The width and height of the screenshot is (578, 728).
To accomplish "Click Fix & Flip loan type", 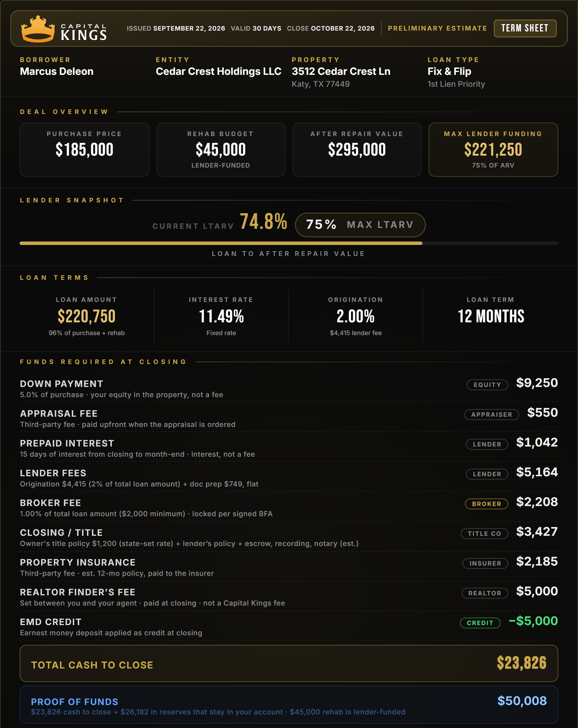I will click(449, 71).
